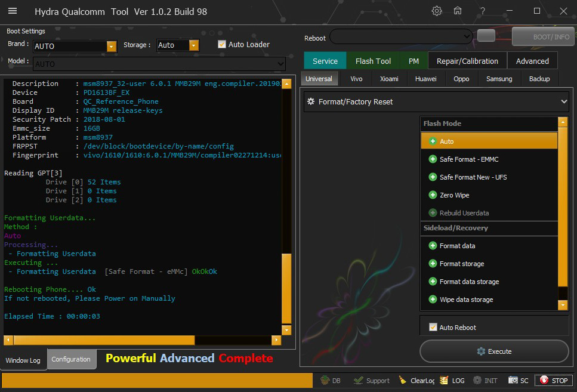Click the Execute button
This screenshot has height=392, width=577.
pyautogui.click(x=494, y=351)
